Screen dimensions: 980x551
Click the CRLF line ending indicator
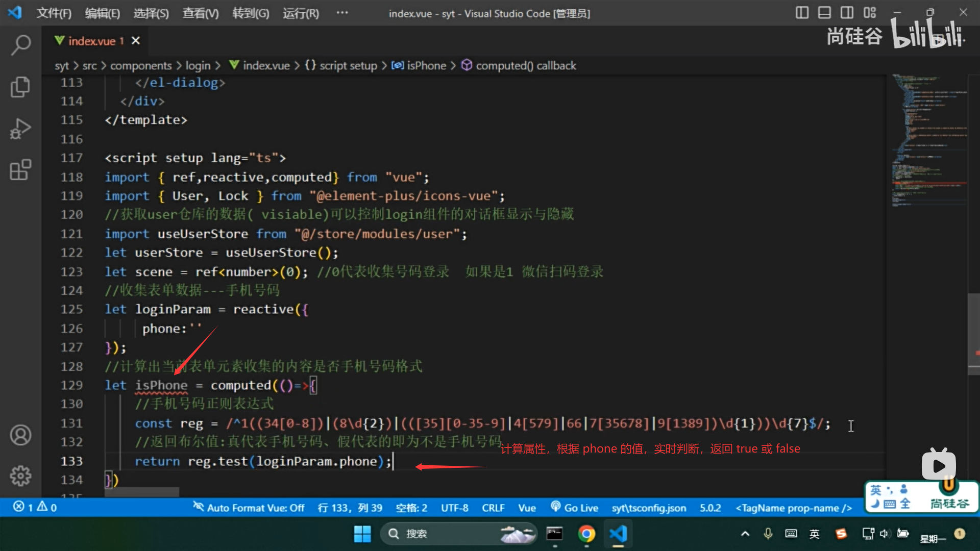pos(493,508)
